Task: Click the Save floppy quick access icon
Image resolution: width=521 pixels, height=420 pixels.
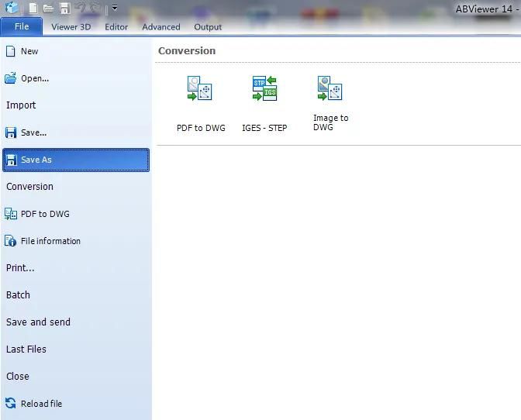Action: [x=65, y=9]
